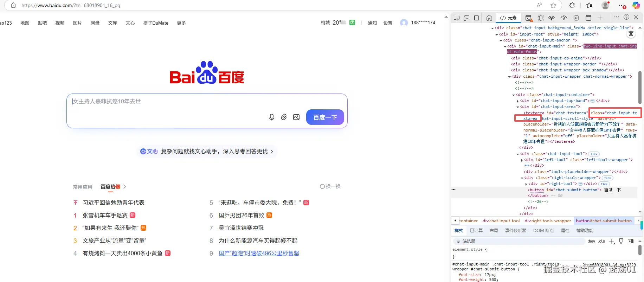Collapse the chat-input-area div node

pyautogui.click(x=518, y=107)
